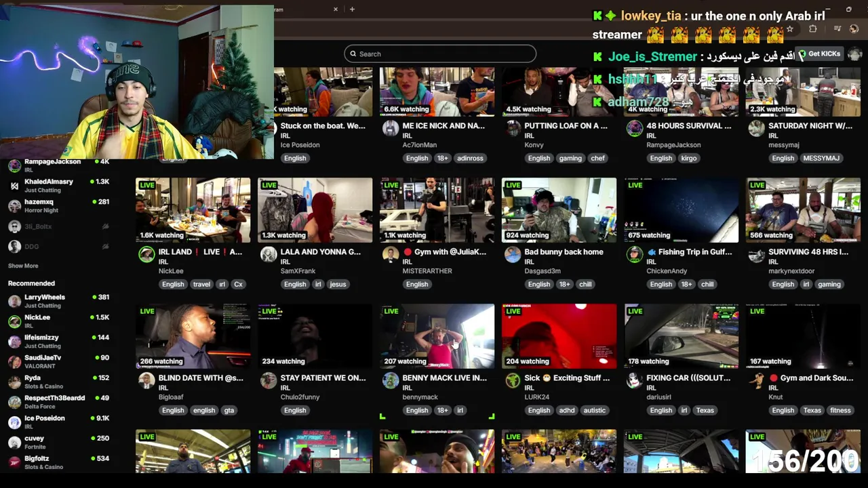
Task: Open KhaledAlmasry channel in sidebar
Action: point(58,185)
